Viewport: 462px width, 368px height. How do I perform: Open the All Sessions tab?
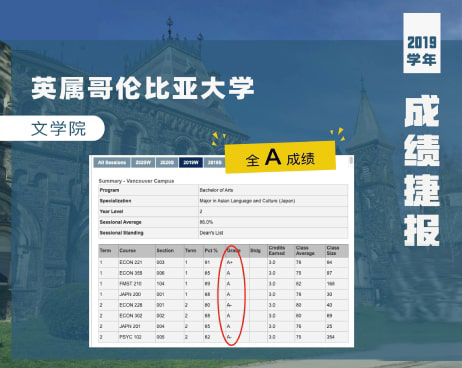tap(112, 162)
